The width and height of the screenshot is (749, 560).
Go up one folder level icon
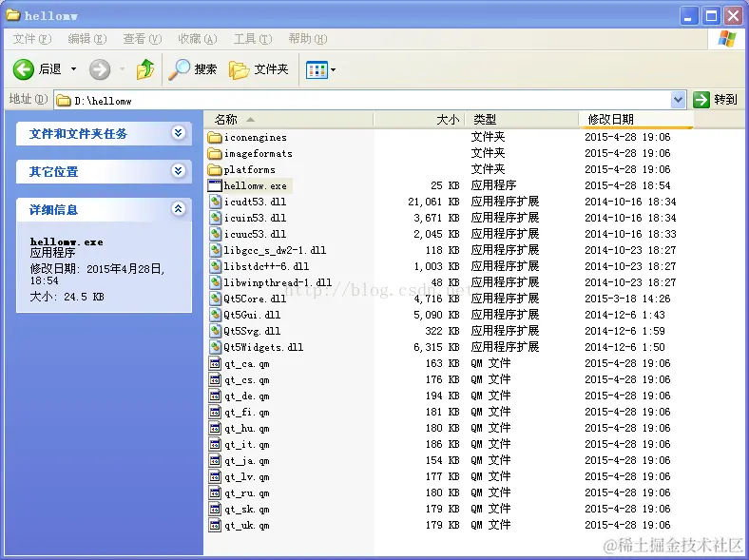[x=145, y=69]
